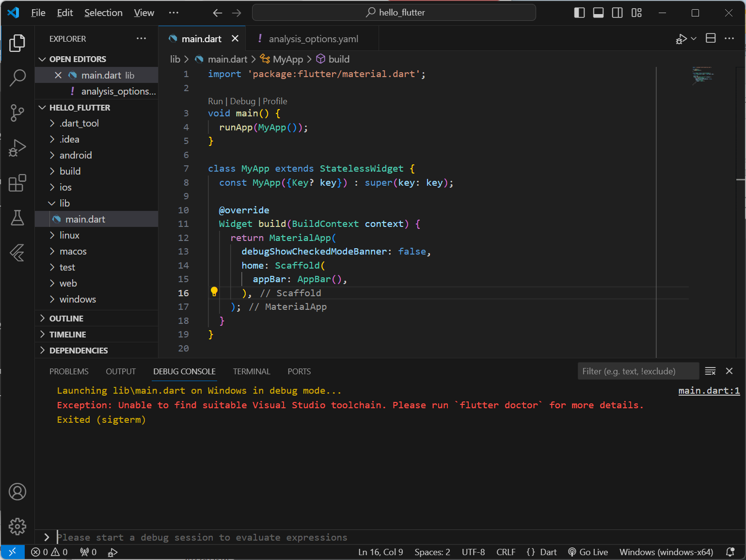The height and width of the screenshot is (560, 746).
Task: Click the Profile CodeLens link
Action: 275,101
